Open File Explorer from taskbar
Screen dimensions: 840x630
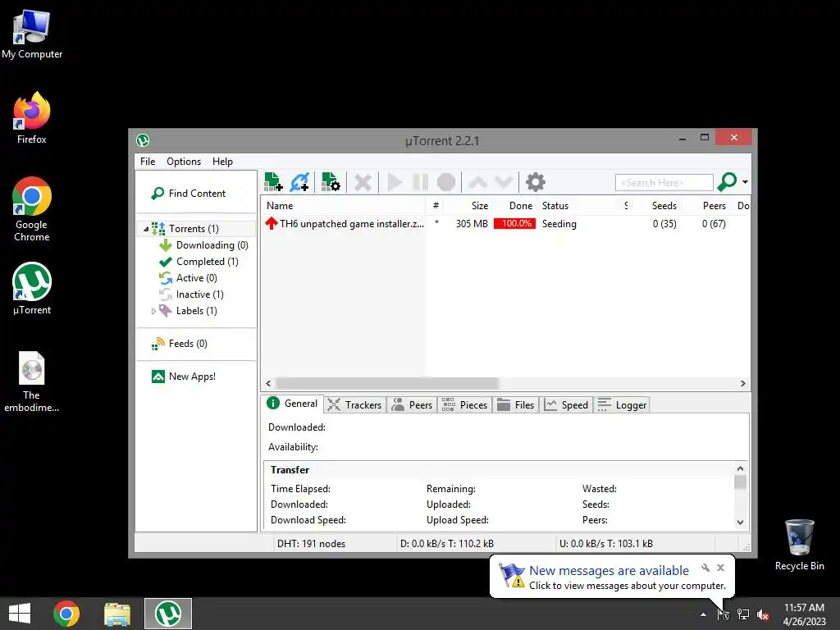117,614
